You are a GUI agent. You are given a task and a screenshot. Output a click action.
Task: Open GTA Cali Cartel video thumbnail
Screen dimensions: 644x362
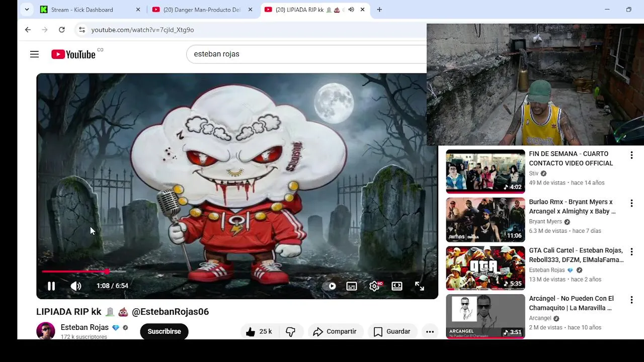[486, 268]
